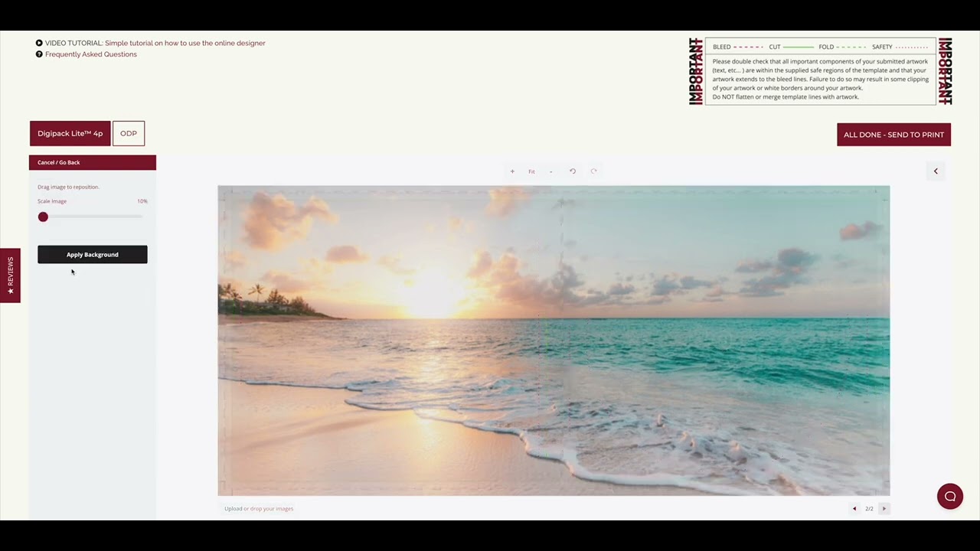Go to the previous page arrow

(854, 508)
